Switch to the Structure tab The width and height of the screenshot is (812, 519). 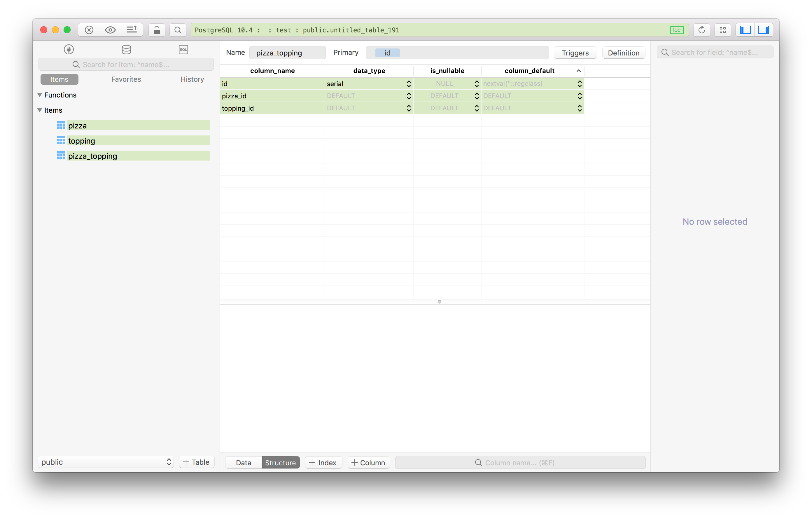coord(280,462)
